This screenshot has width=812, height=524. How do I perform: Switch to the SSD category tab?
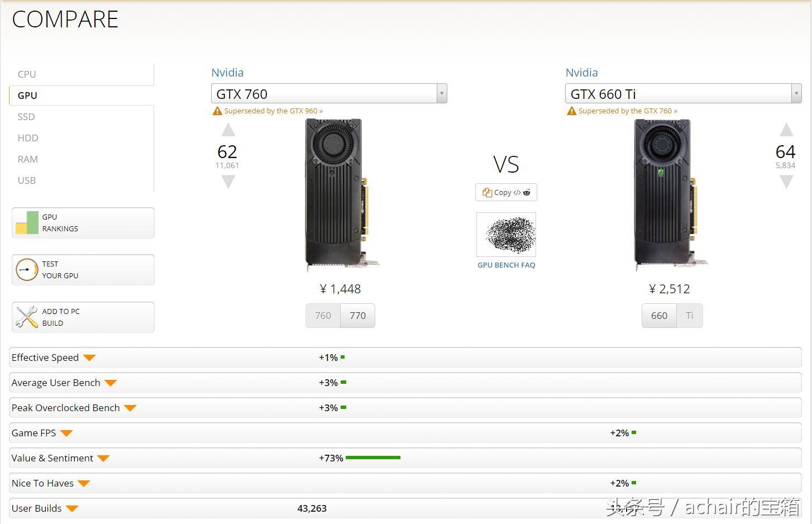(26, 117)
